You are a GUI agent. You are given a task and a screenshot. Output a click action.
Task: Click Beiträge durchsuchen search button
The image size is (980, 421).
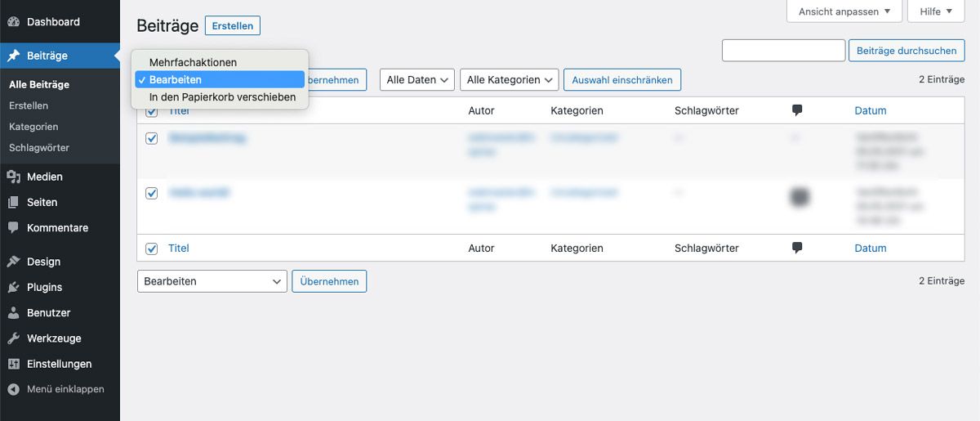tap(906, 51)
